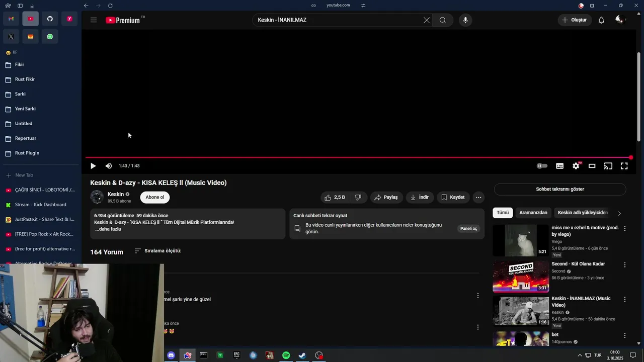
Task: Open the Keskin channel avatar
Action: (x=97, y=197)
